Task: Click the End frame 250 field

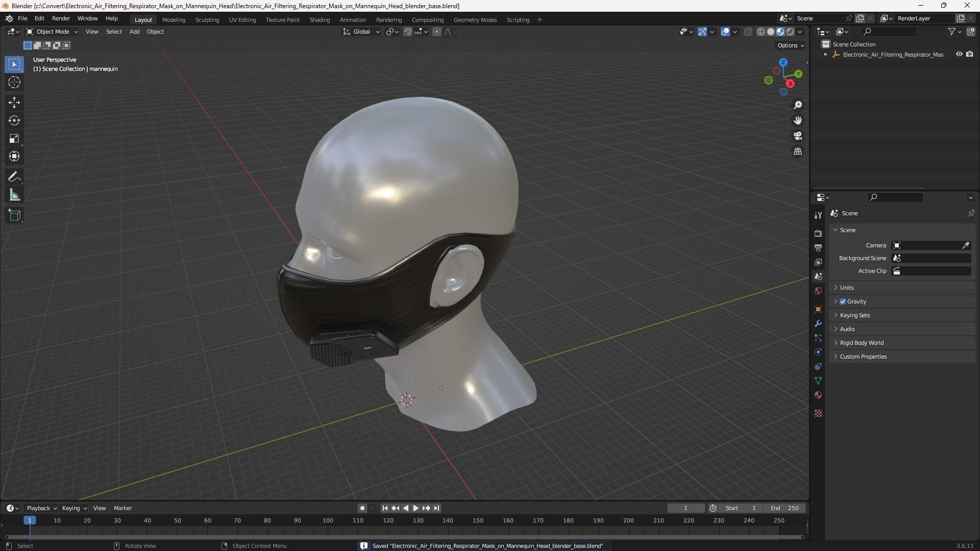Action: (785, 508)
